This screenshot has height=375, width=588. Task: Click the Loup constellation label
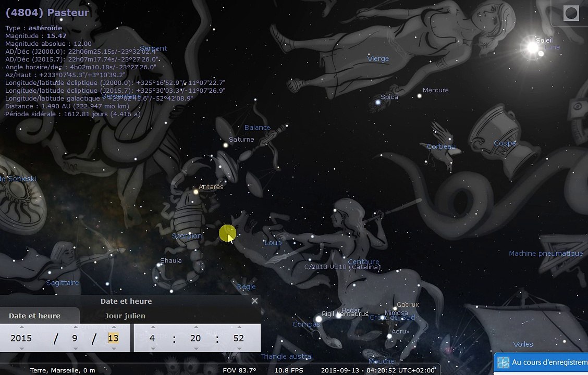273,243
